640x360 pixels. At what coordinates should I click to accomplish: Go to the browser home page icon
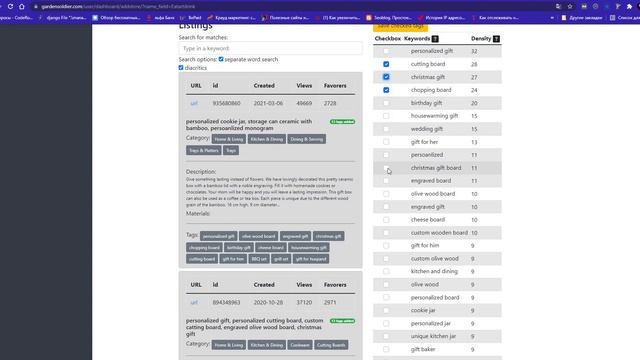22,7
